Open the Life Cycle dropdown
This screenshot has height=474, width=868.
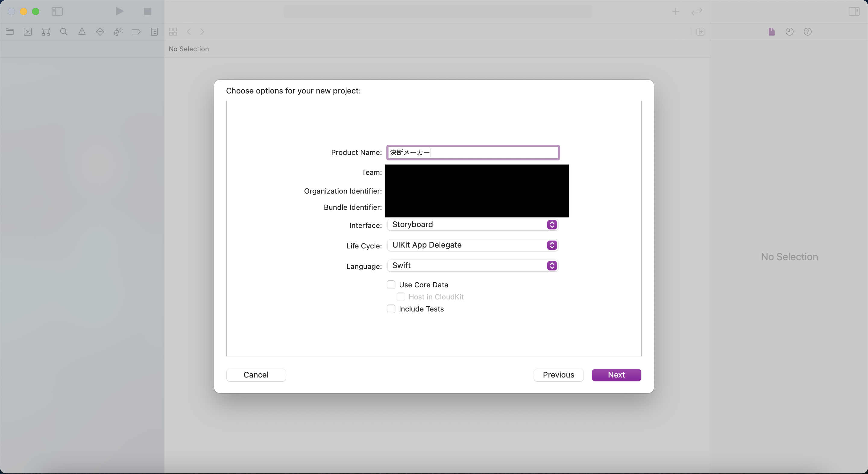click(x=472, y=245)
